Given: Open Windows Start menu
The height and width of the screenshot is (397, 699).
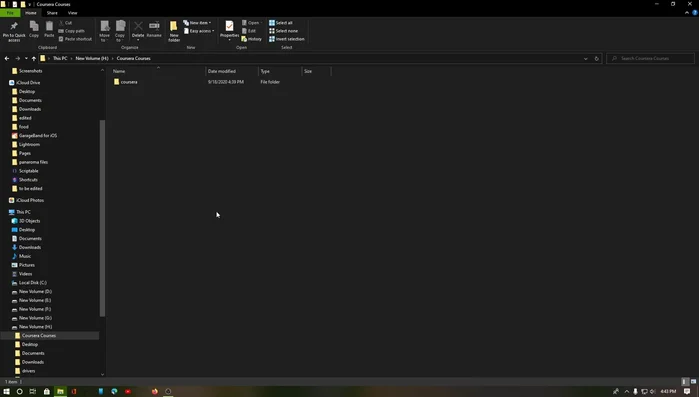Looking at the screenshot, I should point(6,391).
